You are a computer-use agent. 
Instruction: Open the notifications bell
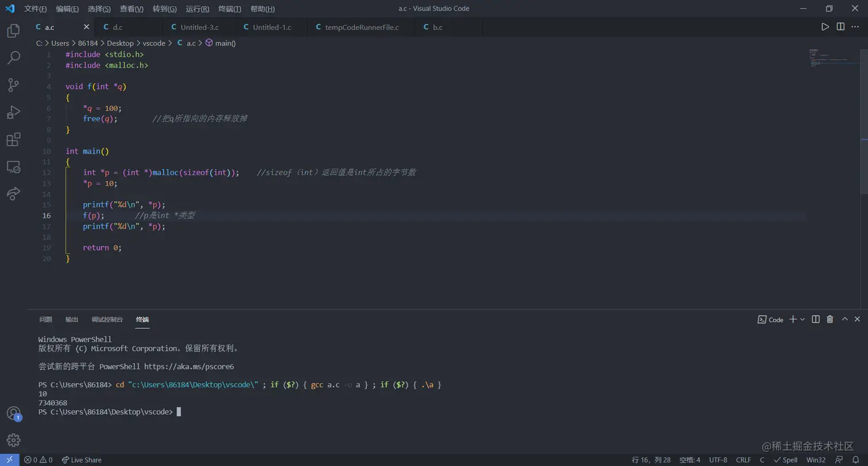(x=855, y=460)
